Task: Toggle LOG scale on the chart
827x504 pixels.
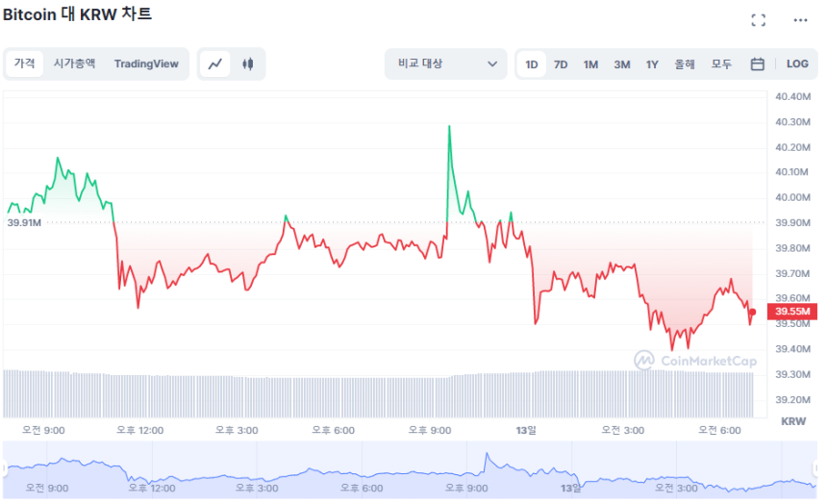Action: pyautogui.click(x=797, y=64)
